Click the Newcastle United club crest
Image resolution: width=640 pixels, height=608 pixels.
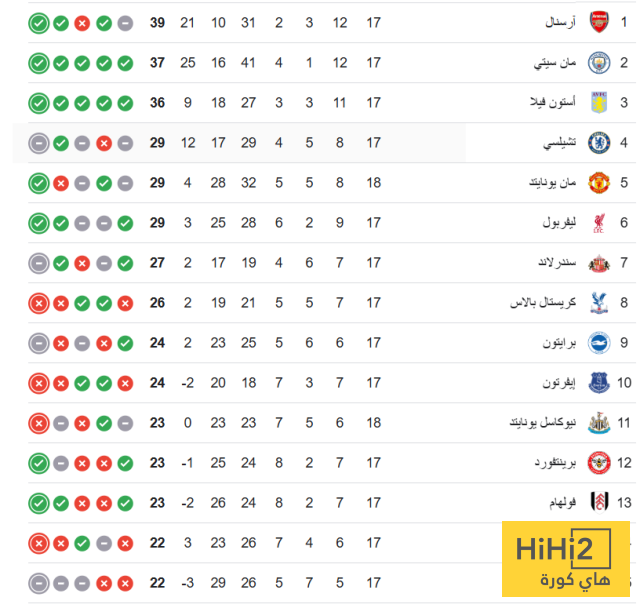pyautogui.click(x=598, y=423)
